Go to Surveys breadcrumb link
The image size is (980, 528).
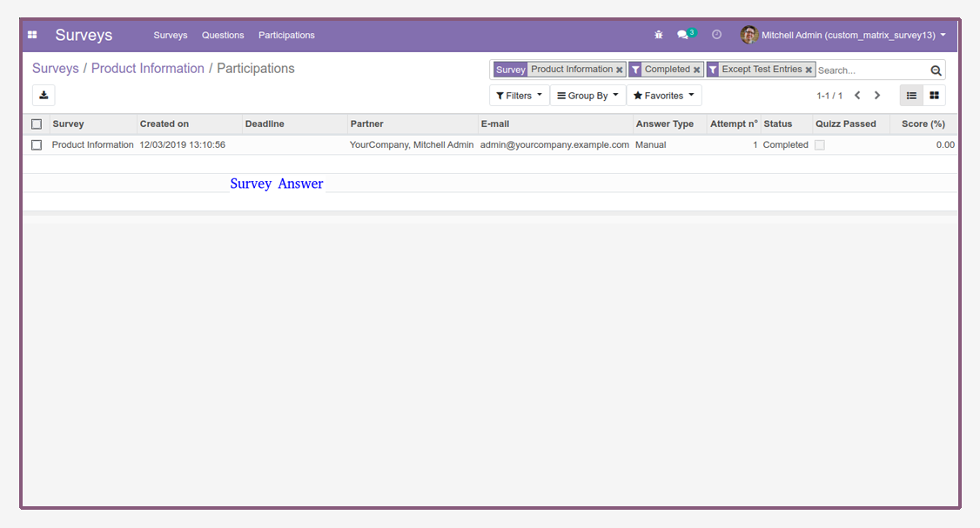coord(56,69)
